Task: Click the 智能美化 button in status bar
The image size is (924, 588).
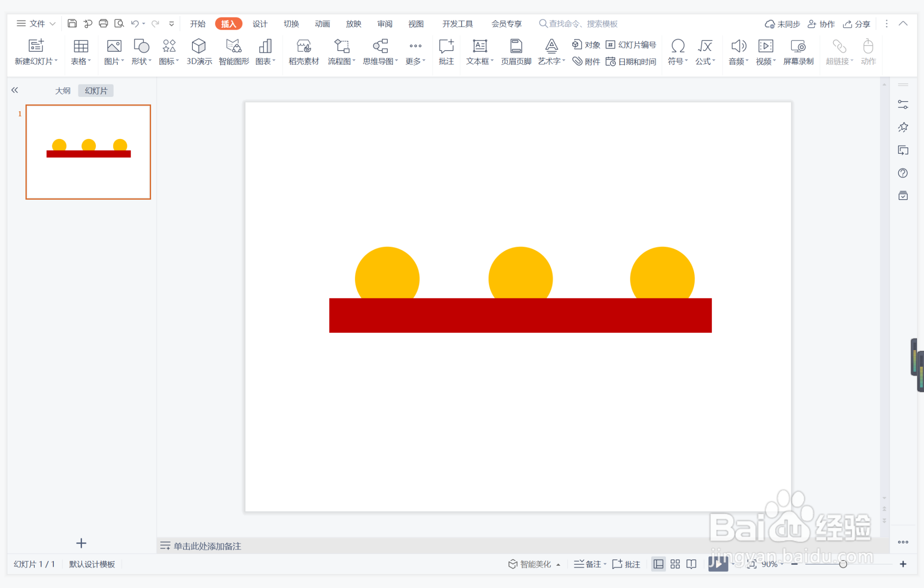Action: (x=530, y=564)
